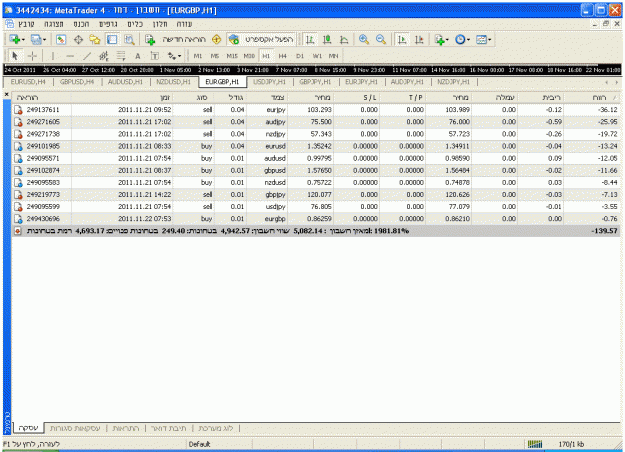
Task: Select the Crosshair tool
Action: [x=32, y=56]
